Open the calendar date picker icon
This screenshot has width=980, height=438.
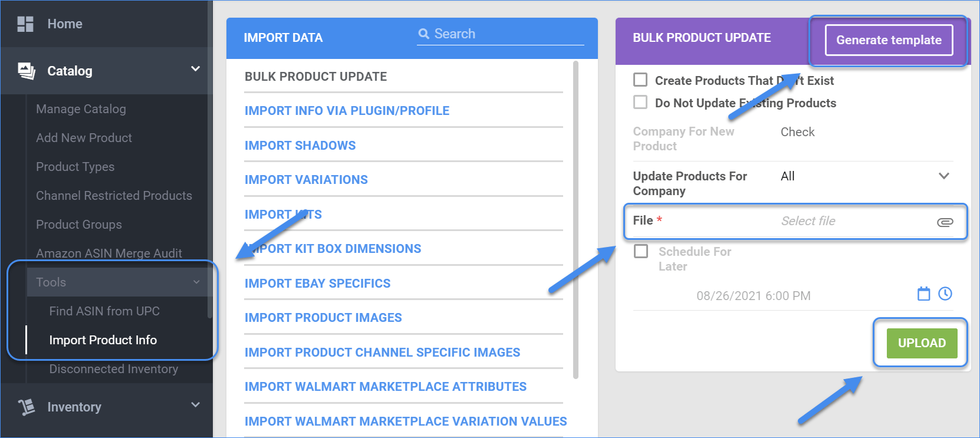pos(923,294)
